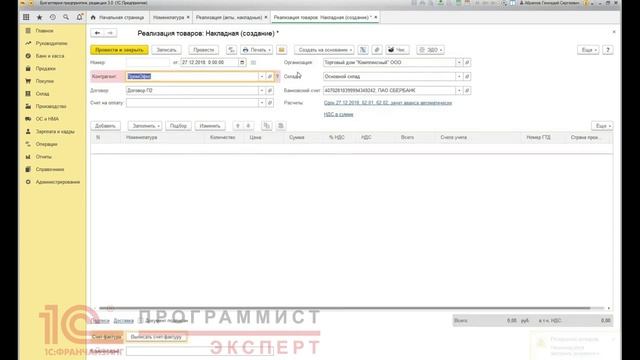The image size is (640, 360).
Task: Open the sections menu grid icon
Action: (x=26, y=17)
